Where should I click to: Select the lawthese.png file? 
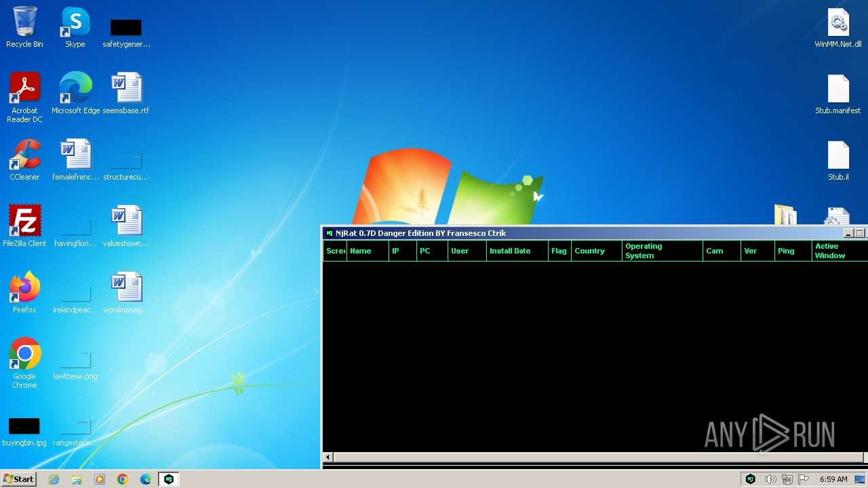[75, 366]
